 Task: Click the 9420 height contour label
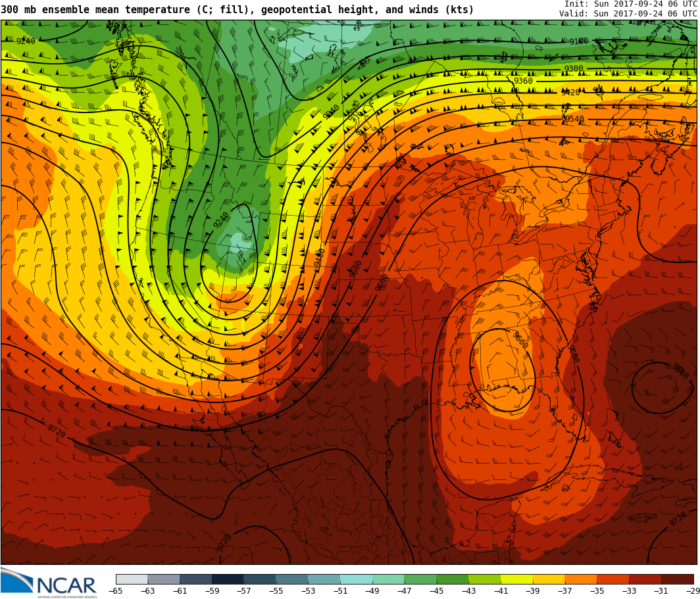570,92
